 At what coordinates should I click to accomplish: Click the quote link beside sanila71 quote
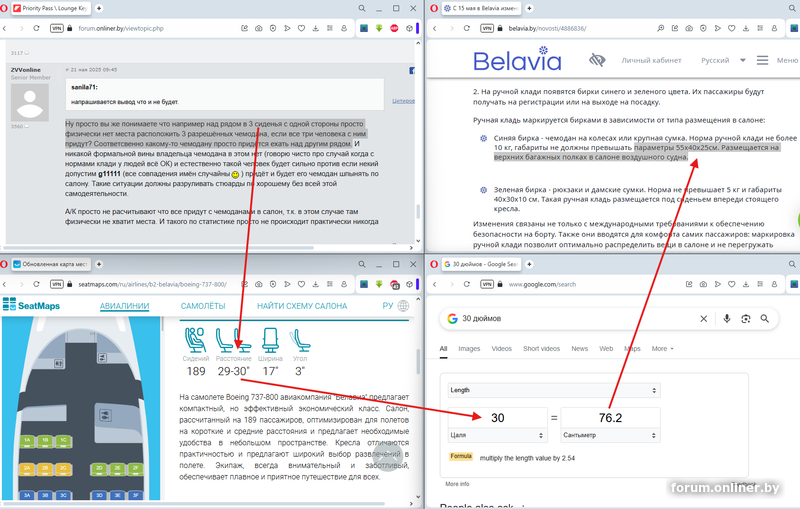(x=403, y=101)
